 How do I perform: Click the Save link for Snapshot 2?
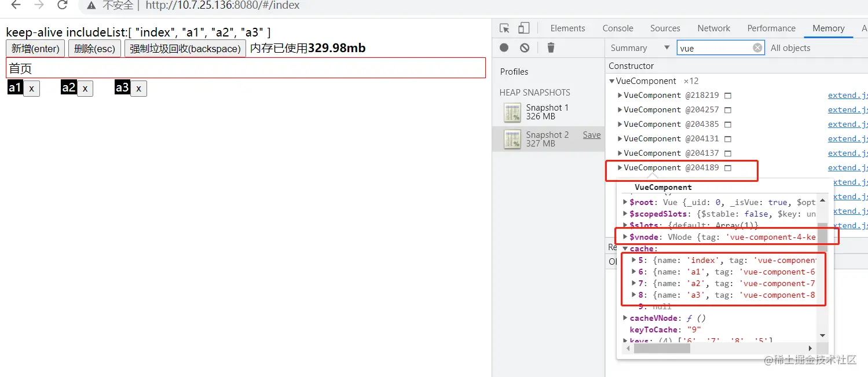click(x=591, y=135)
